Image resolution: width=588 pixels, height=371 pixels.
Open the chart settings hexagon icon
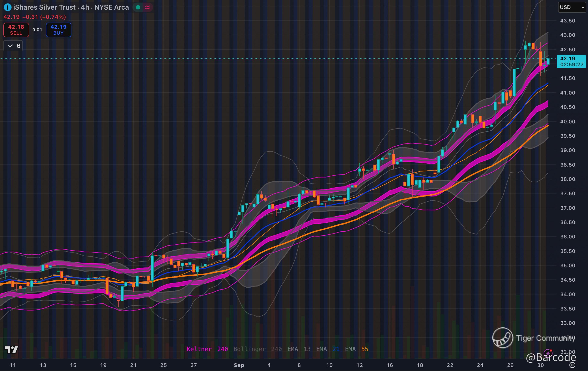(572, 365)
